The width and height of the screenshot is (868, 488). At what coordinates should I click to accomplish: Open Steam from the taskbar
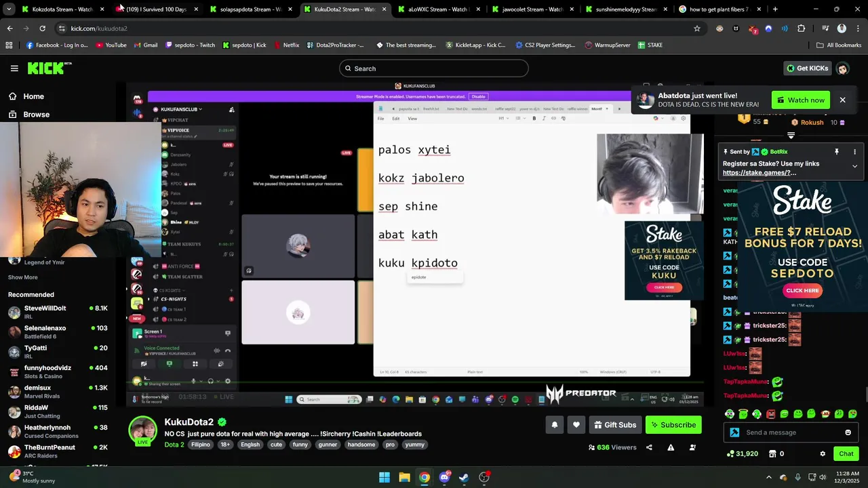tap(464, 477)
